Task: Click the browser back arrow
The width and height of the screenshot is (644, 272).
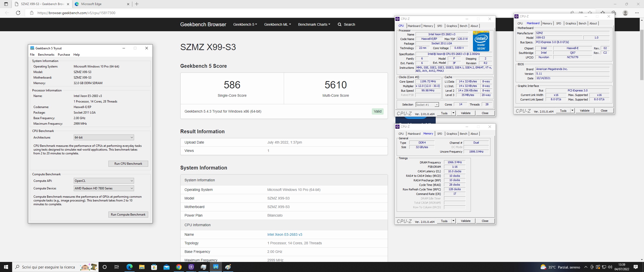Action: pyautogui.click(x=7, y=13)
